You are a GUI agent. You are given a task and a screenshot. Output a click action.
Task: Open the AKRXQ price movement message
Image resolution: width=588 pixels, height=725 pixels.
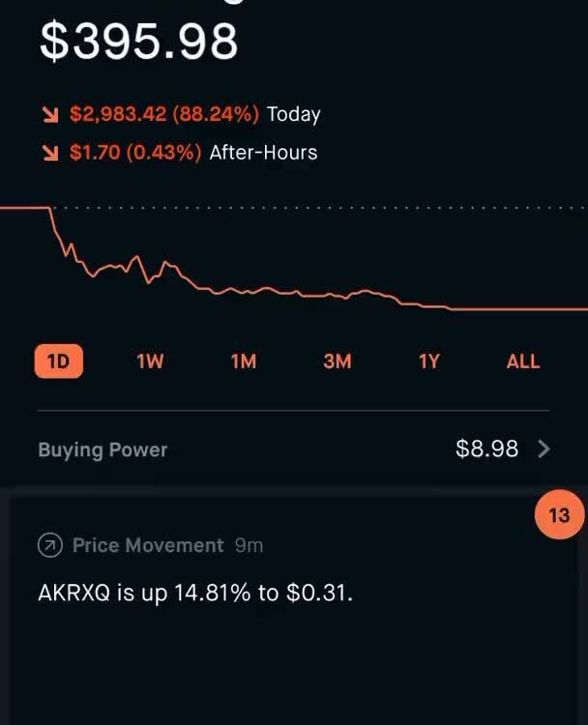[x=195, y=592]
